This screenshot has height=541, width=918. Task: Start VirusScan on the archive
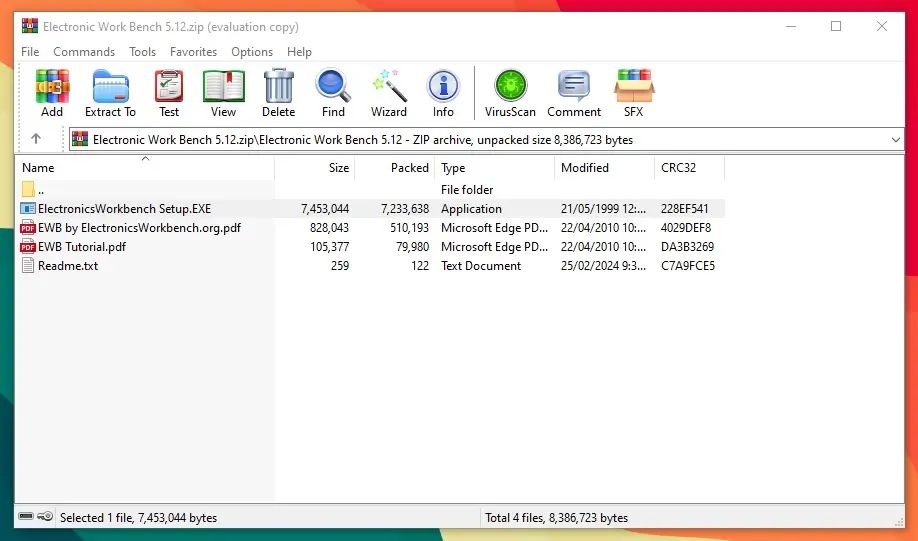coord(511,86)
